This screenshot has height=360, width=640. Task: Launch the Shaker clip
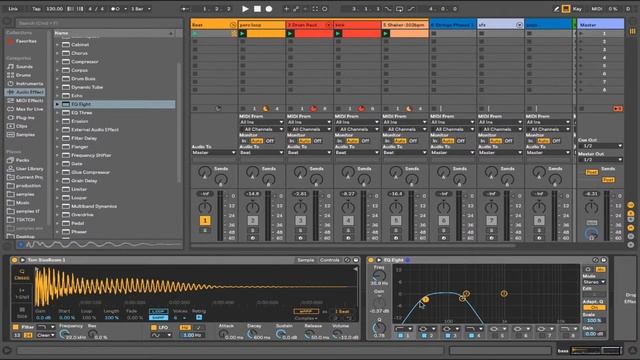pos(386,33)
